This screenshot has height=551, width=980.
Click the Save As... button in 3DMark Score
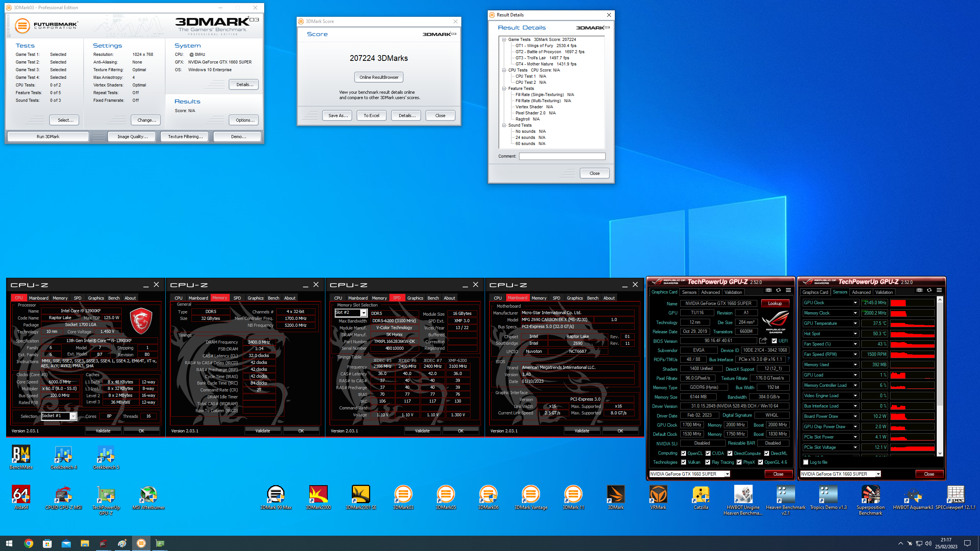338,116
